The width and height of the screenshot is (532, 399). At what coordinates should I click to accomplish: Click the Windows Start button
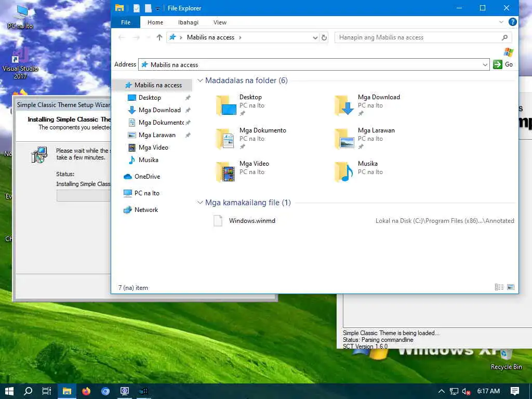(x=9, y=391)
